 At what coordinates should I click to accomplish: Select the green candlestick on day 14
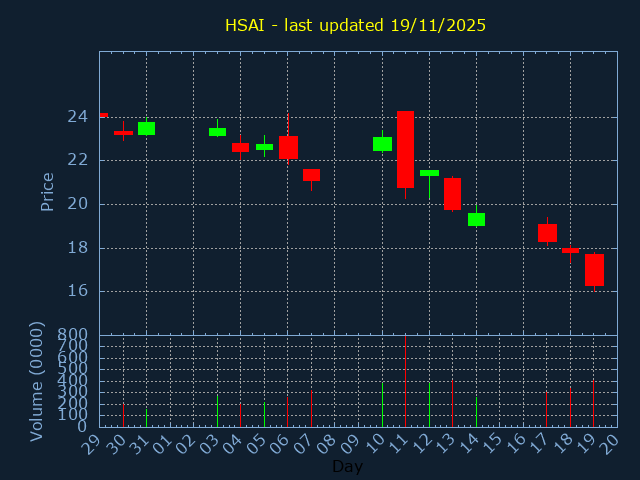tap(476, 219)
